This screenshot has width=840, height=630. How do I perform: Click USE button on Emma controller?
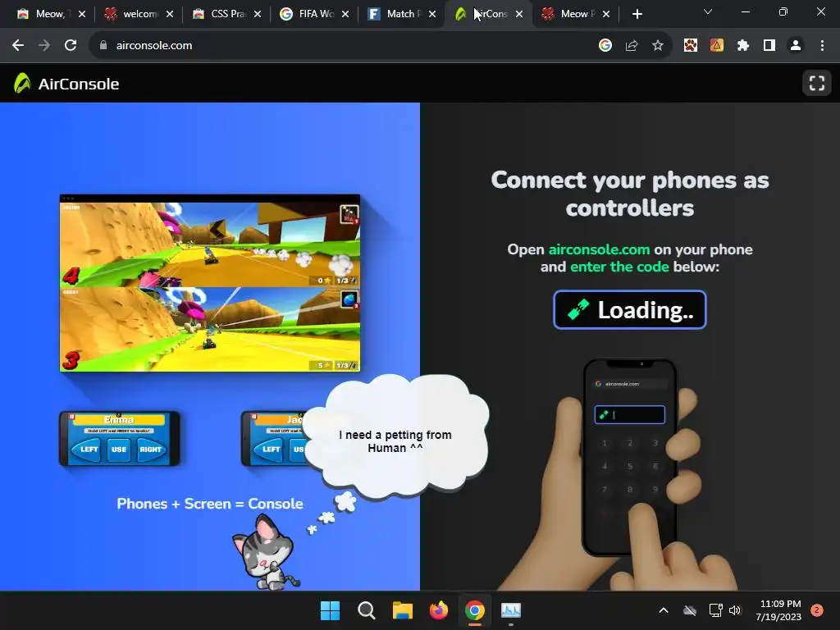click(x=119, y=450)
